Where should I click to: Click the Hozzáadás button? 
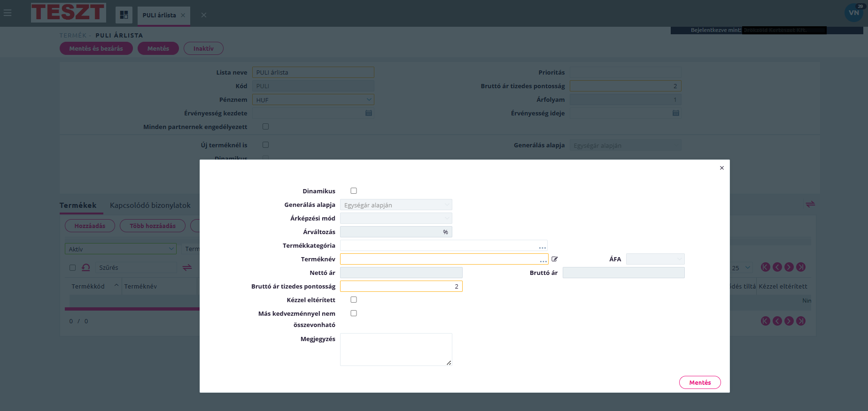point(90,226)
